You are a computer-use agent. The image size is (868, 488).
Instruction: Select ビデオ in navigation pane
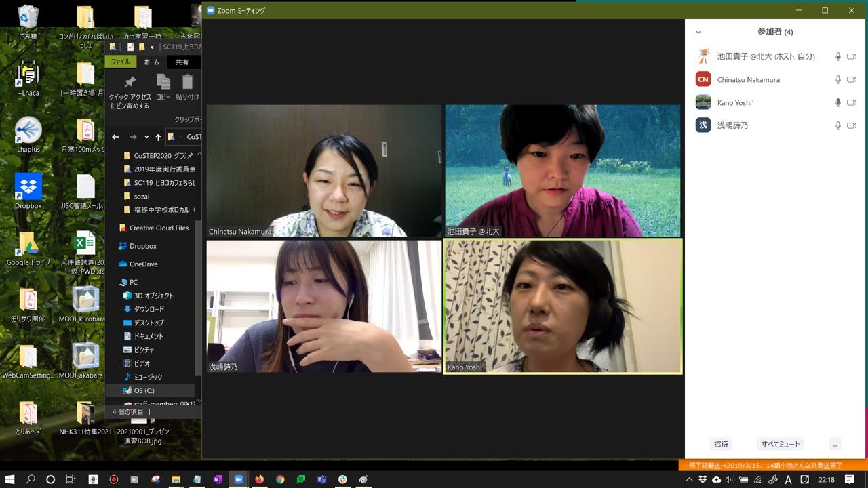click(x=138, y=363)
